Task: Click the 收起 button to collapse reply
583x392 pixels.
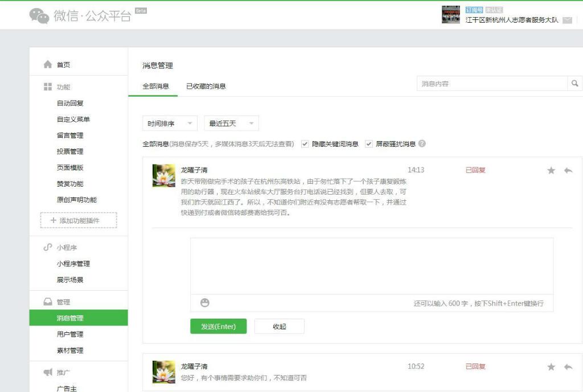Action: (x=279, y=327)
